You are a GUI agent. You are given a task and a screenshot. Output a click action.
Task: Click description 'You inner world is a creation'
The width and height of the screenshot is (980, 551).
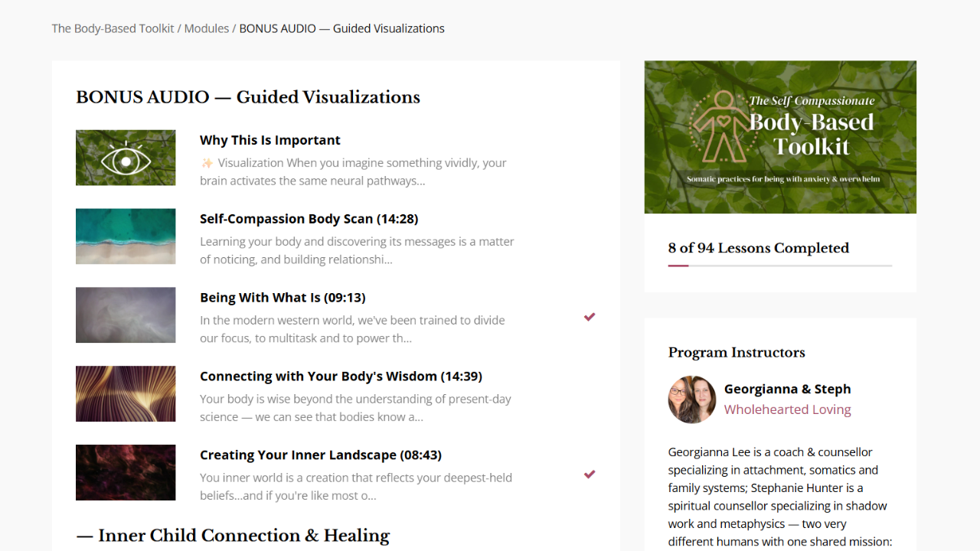(356, 487)
